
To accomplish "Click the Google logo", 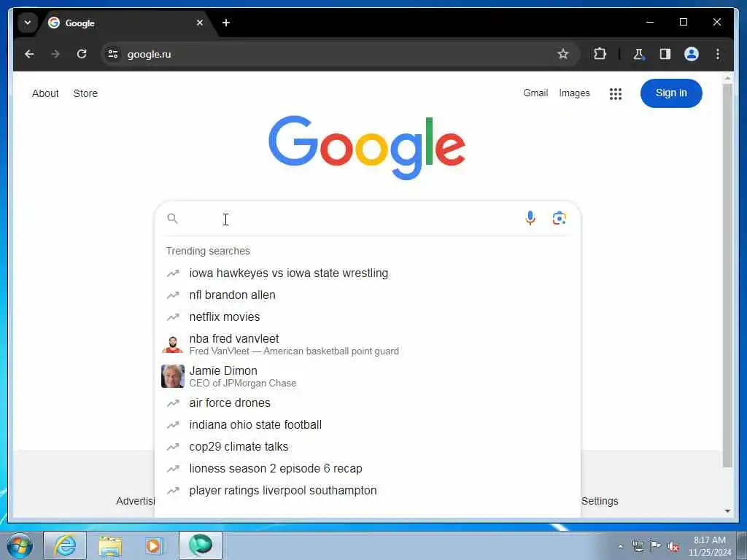I will coord(367,147).
